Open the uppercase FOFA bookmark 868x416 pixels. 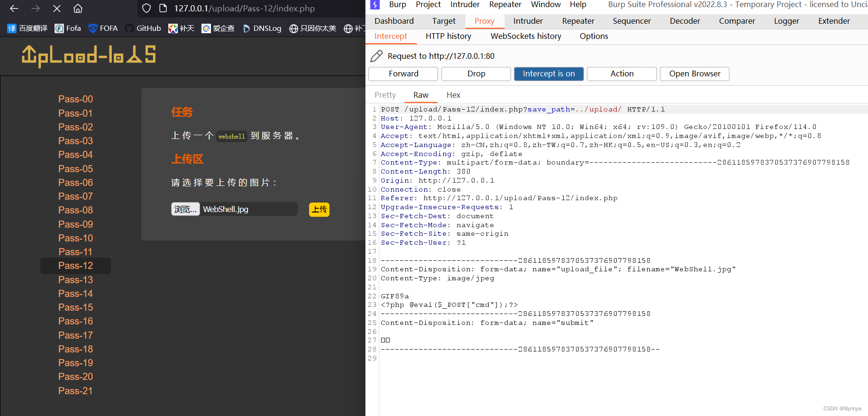coord(103,28)
